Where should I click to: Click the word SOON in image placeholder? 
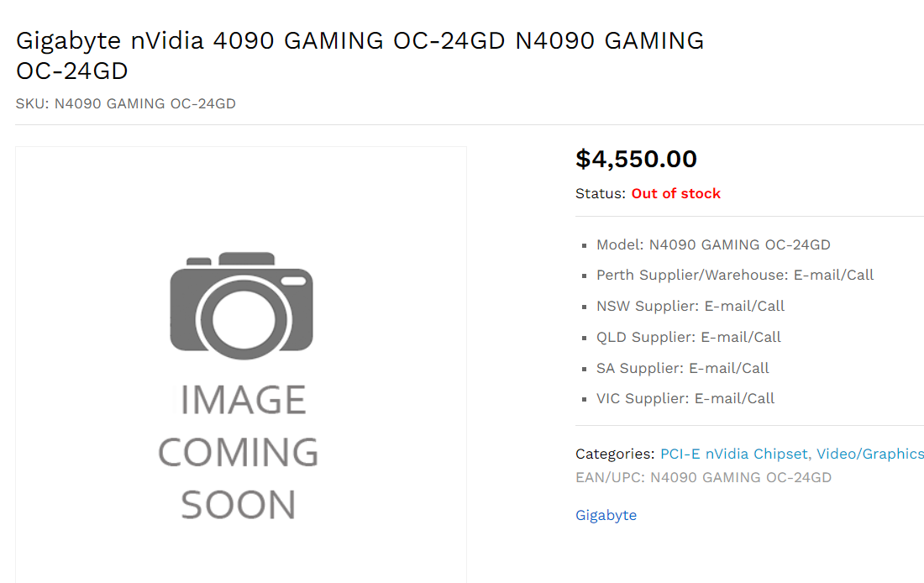click(238, 505)
